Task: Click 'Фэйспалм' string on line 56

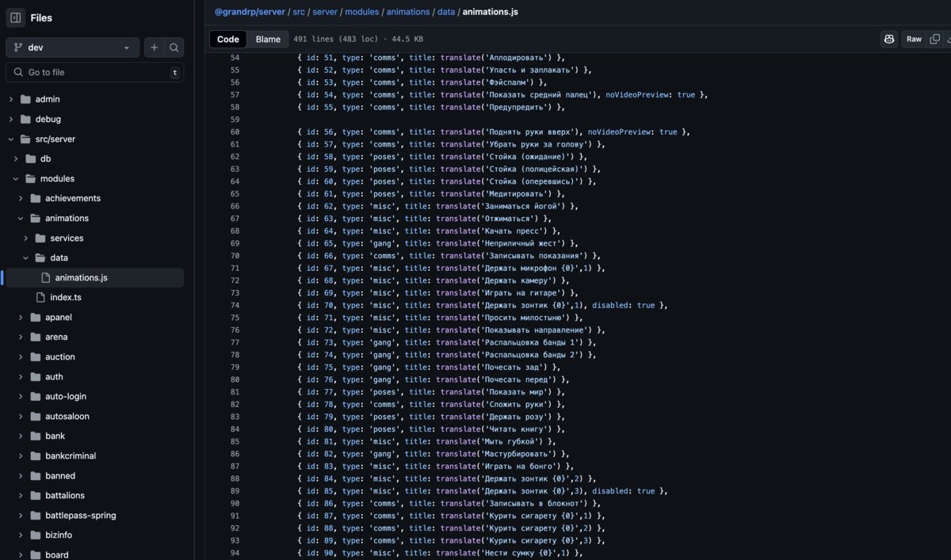Action: 508,82
